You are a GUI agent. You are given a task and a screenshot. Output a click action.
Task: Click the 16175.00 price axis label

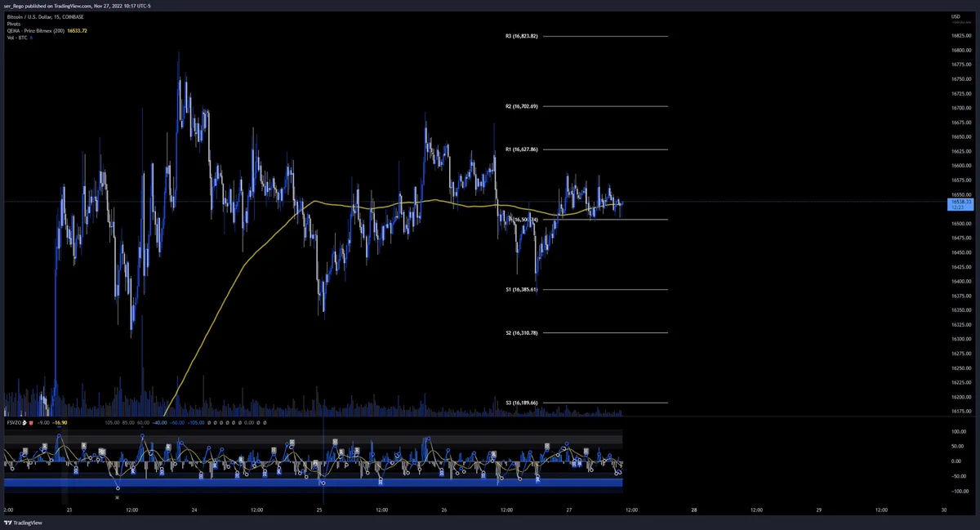coord(960,411)
